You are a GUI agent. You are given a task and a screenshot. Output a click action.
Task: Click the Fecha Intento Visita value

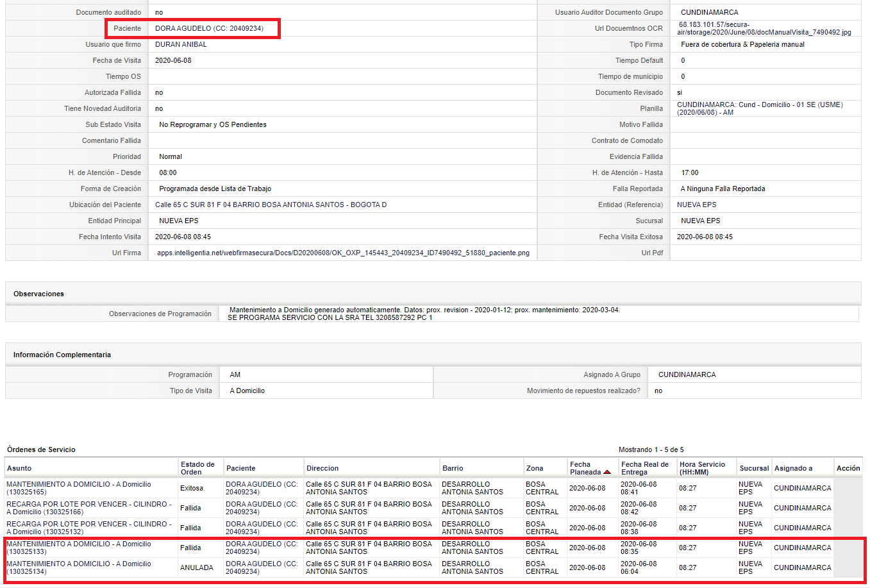pyautogui.click(x=183, y=237)
